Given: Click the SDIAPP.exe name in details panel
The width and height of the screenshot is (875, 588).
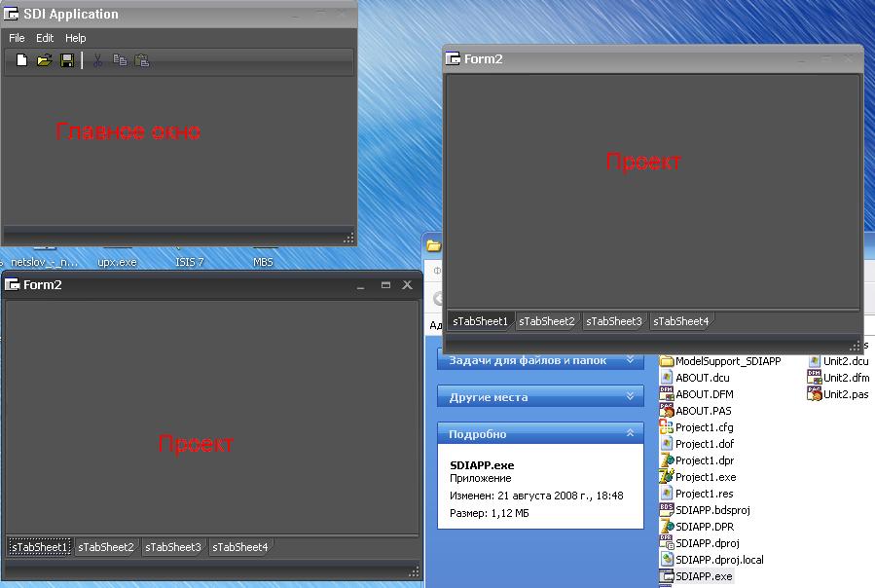Looking at the screenshot, I should coord(482,465).
